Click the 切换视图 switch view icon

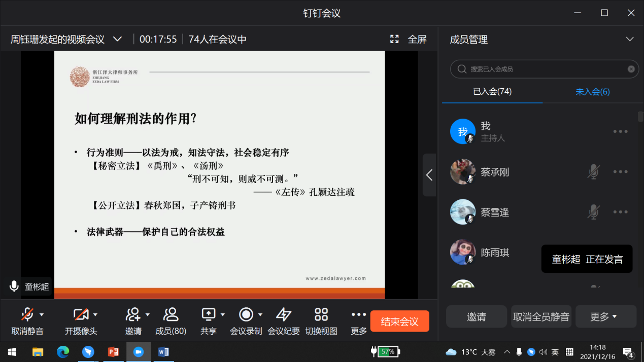point(321,315)
